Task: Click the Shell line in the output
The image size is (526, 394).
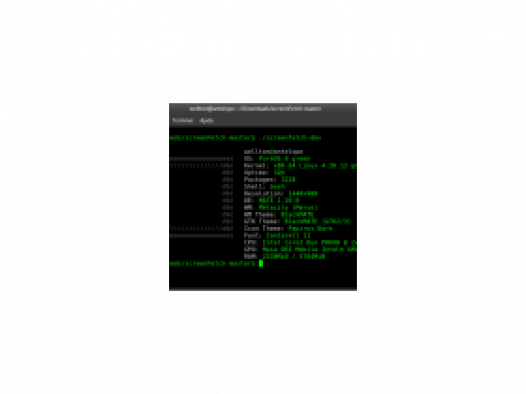Action: point(265,186)
